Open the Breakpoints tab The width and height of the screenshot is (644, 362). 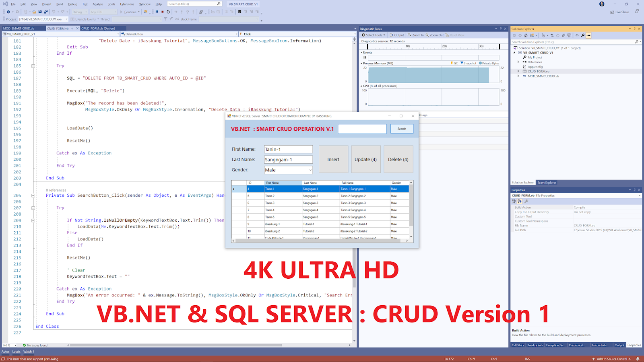pos(535,345)
